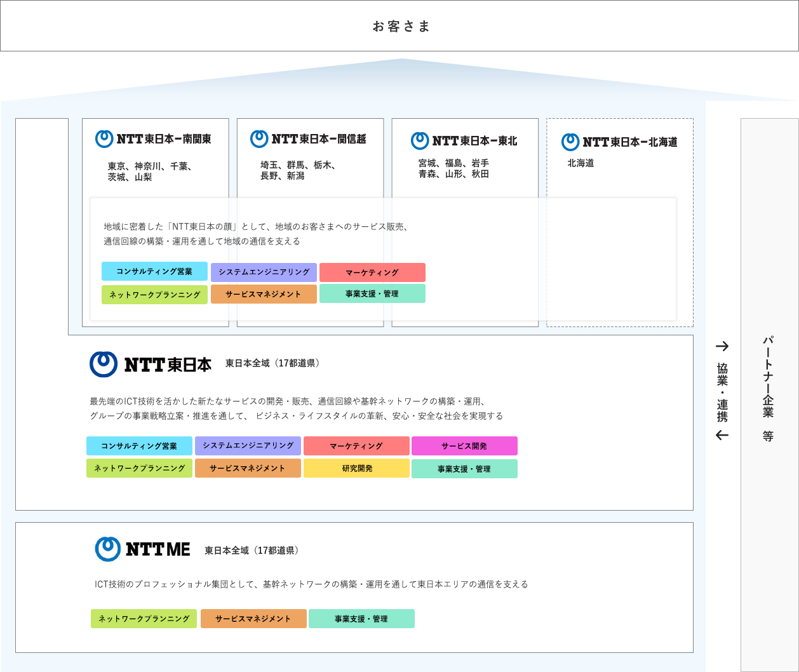
Task: Click the NTT東日本-関信越 logo
Action: (308, 139)
